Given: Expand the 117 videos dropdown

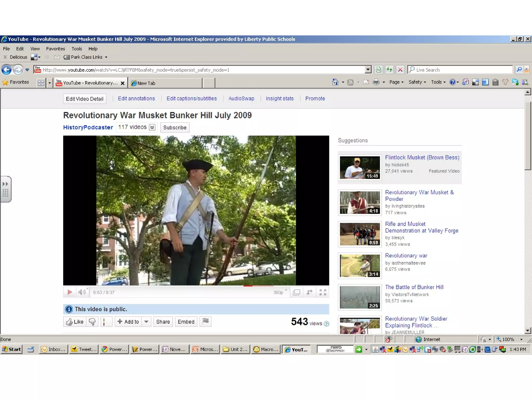Looking at the screenshot, I should pyautogui.click(x=152, y=127).
